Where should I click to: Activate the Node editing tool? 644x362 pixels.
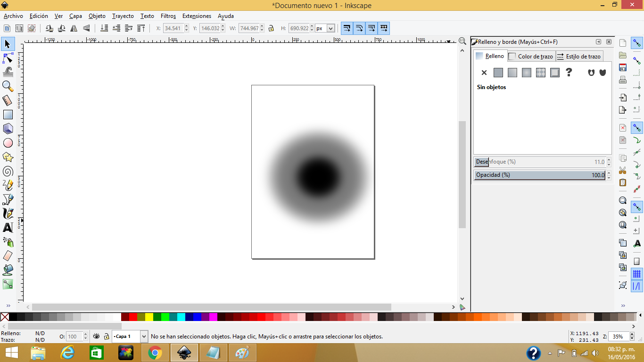(x=7, y=58)
